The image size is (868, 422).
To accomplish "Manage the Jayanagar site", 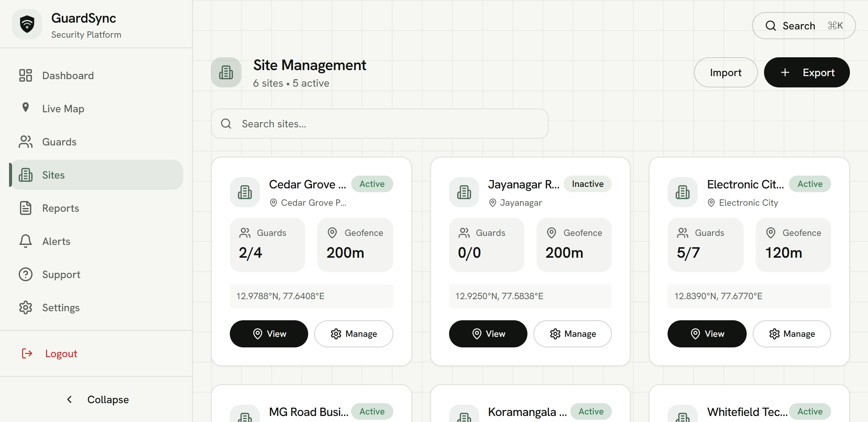I will [573, 334].
